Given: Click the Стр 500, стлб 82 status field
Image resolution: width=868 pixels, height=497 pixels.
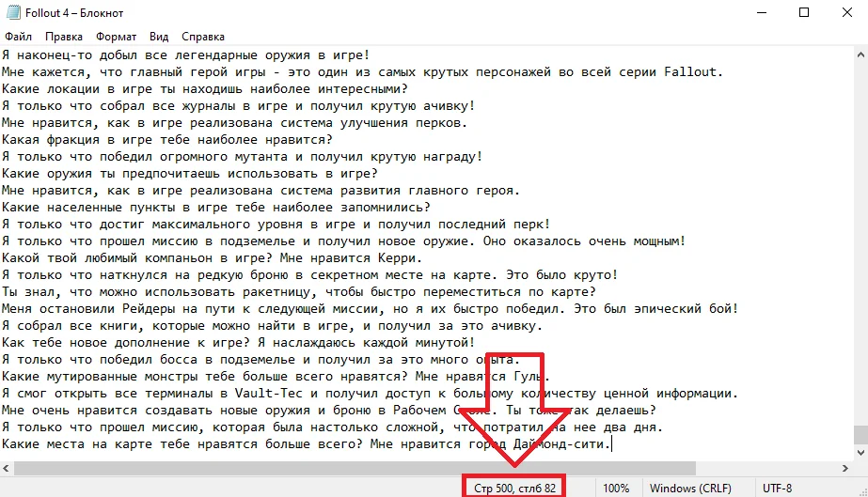Looking at the screenshot, I should pos(514,489).
